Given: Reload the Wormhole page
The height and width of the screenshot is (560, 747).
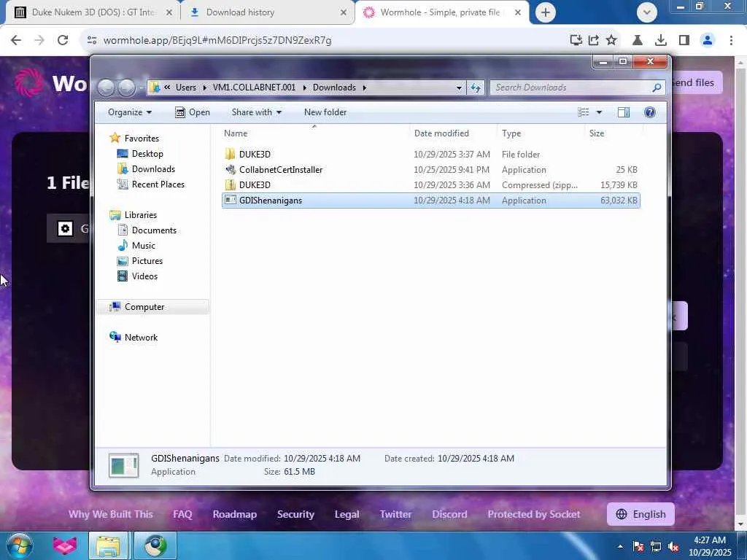Looking at the screenshot, I should point(63,40).
